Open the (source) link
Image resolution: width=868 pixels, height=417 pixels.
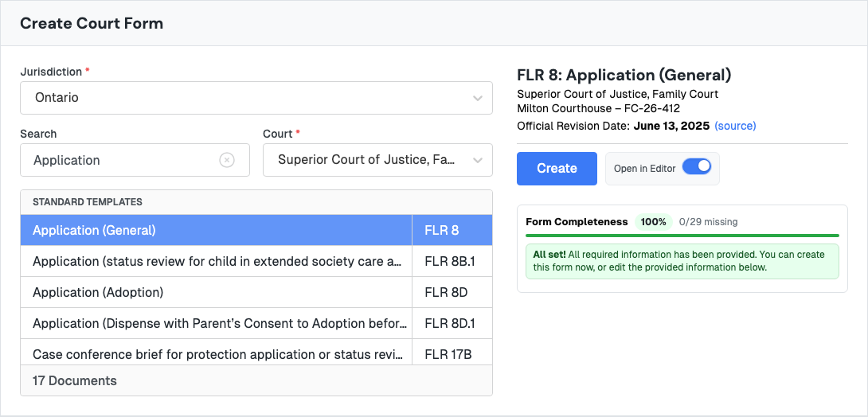tap(735, 126)
